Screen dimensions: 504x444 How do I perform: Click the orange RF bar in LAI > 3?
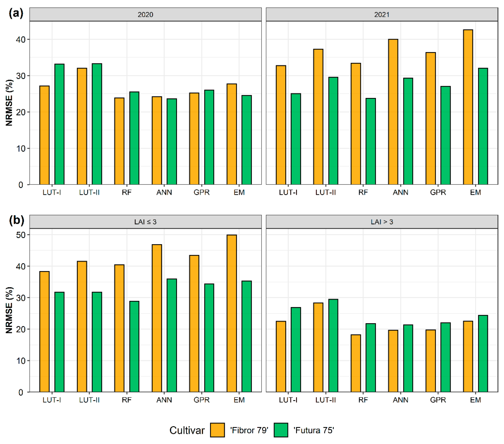click(356, 363)
